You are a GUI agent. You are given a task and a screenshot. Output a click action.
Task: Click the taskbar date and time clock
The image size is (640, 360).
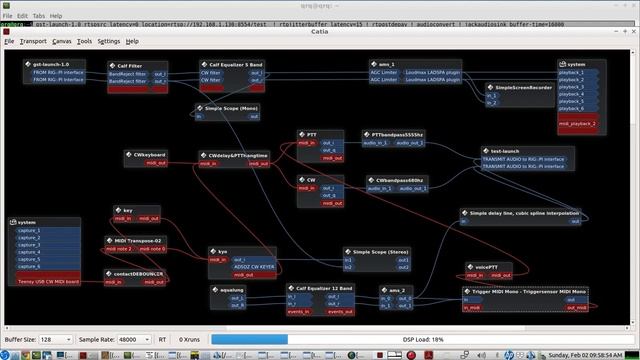[x=585, y=355]
